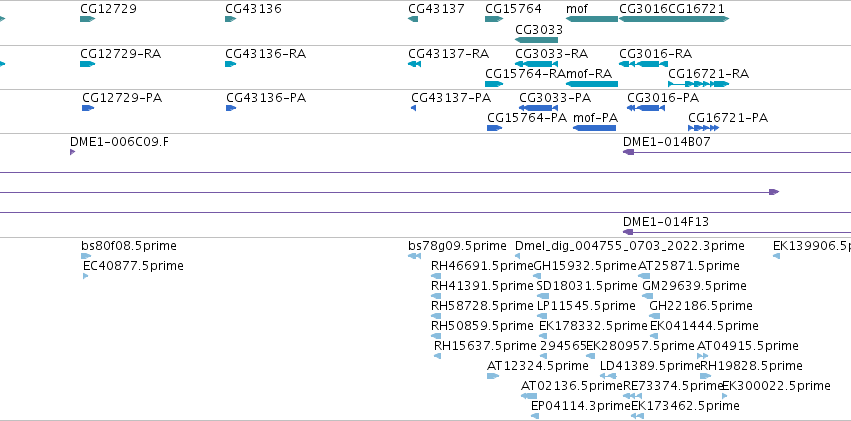
Task: Click the mof gene bar
Action: (592, 19)
